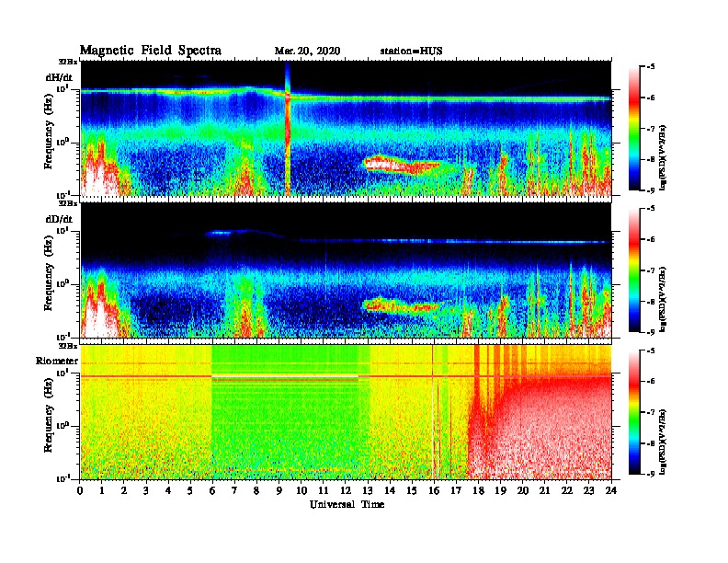
Task: Click the hour tick label "1" on the time axis
Action: point(102,490)
